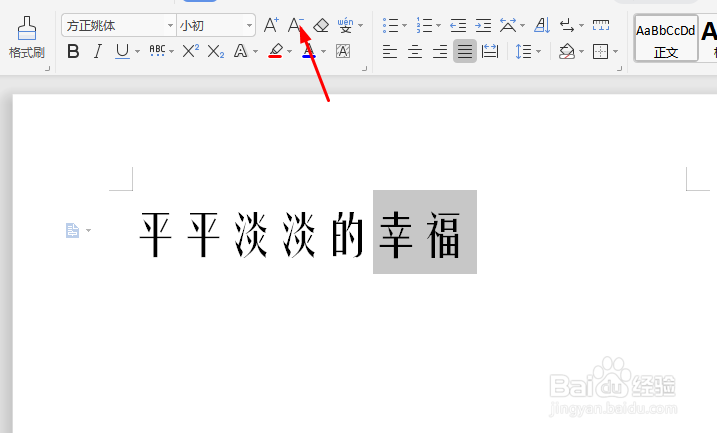Toggle justified alignment

pos(465,51)
